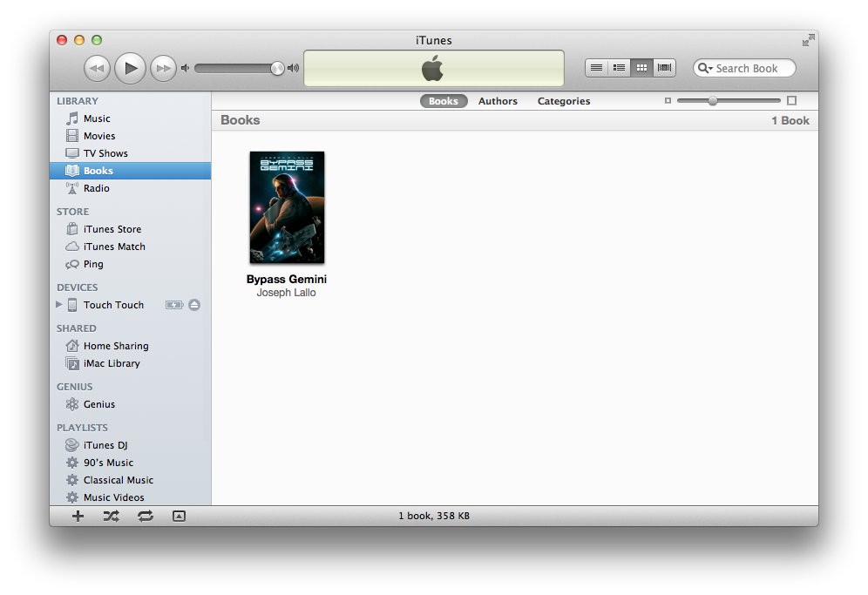868x595 pixels.
Task: Expand the Touch Touch device tree
Action: 59,305
